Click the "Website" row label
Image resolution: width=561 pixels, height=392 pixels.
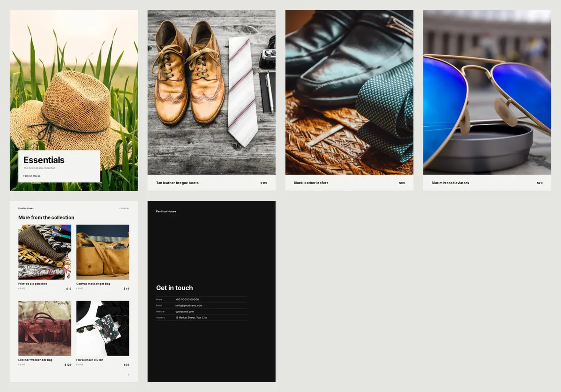(x=160, y=312)
